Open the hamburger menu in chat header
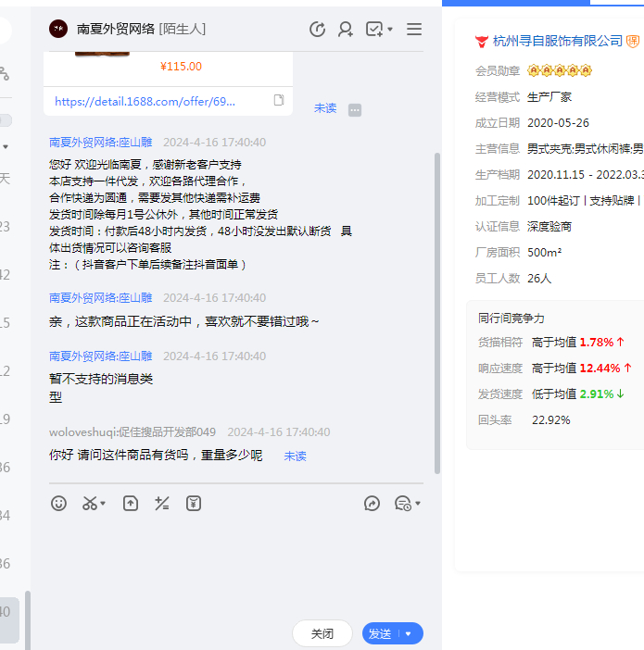 click(414, 30)
